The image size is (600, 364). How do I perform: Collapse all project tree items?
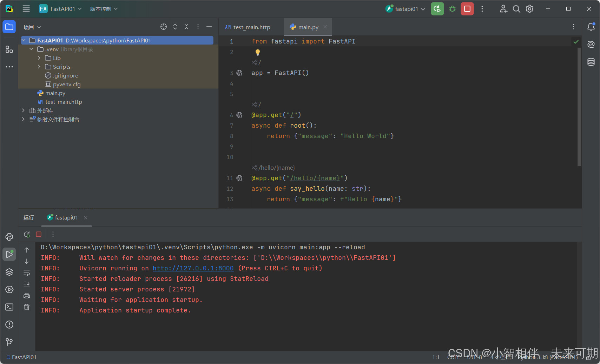186,27
